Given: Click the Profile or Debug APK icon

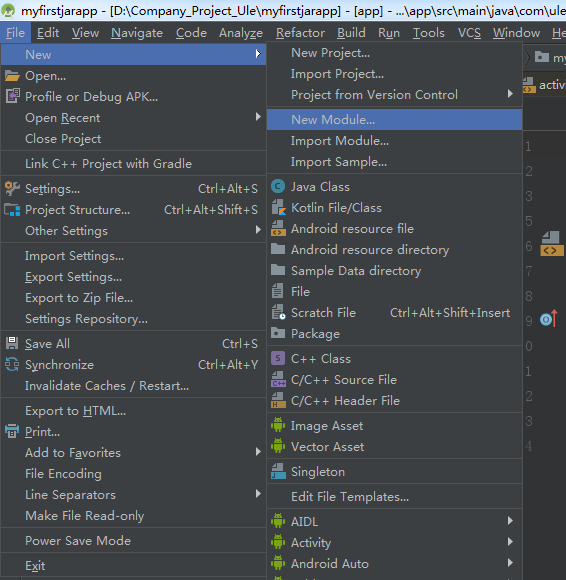Looking at the screenshot, I should click(x=12, y=96).
